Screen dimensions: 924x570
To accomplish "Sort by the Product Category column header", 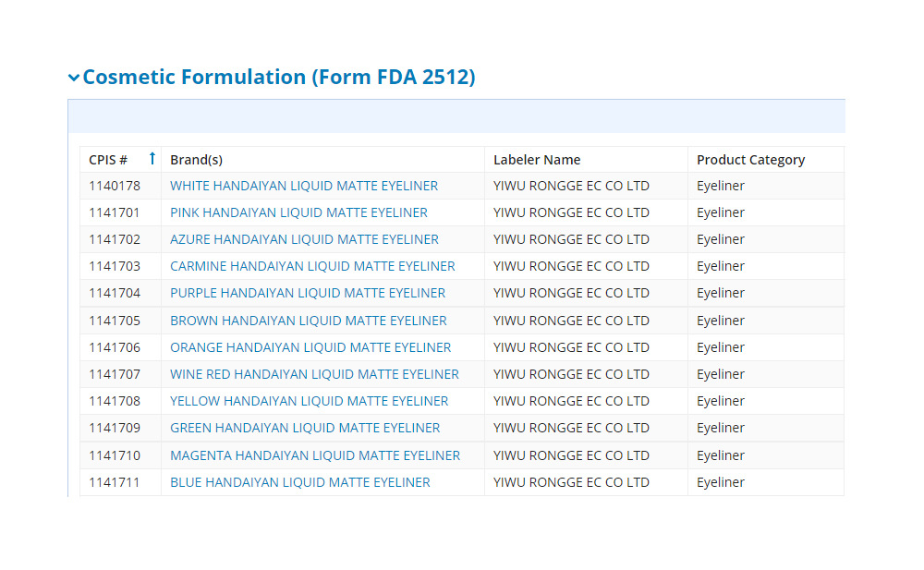I will click(750, 160).
